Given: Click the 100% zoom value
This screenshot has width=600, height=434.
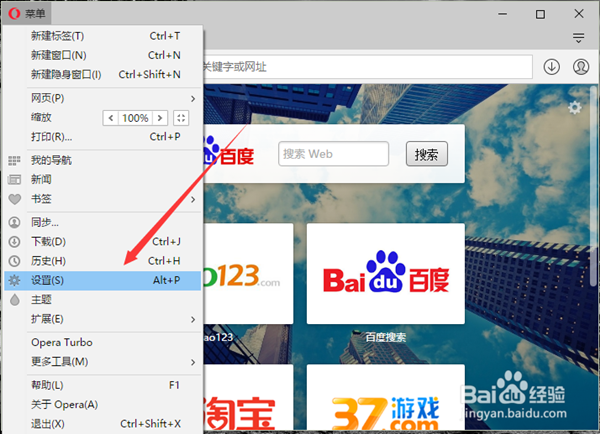Looking at the screenshot, I should click(135, 118).
